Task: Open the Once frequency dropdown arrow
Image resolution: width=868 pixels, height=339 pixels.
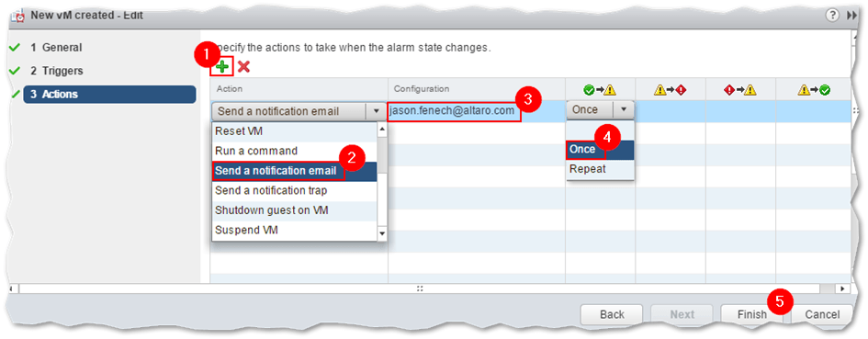Action: pyautogui.click(x=624, y=109)
